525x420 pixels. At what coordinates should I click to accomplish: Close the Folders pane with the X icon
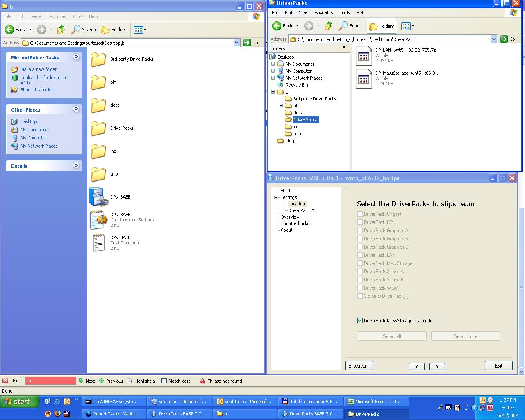(344, 48)
